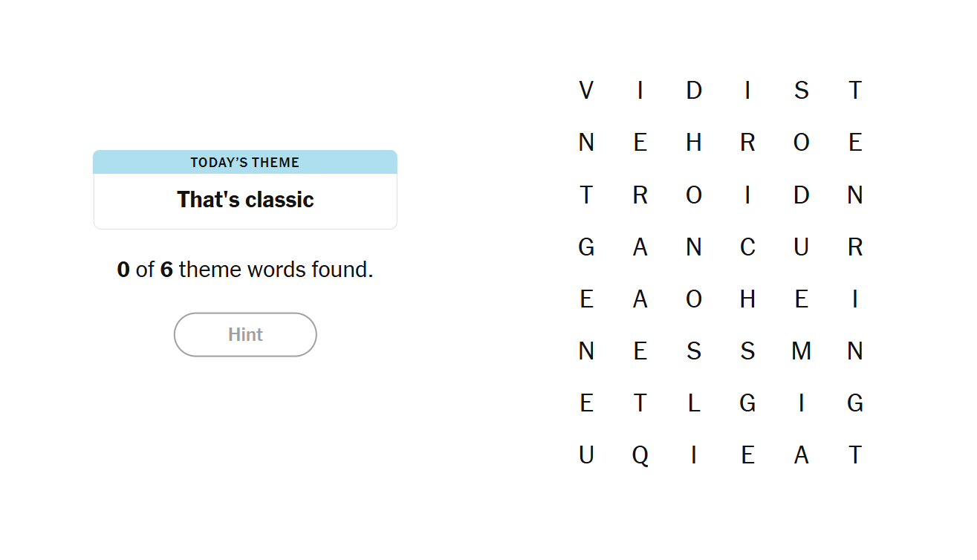Screen dimensions: 977x560
Task: Select the G starting the G-A-N-C row
Action: tap(586, 247)
